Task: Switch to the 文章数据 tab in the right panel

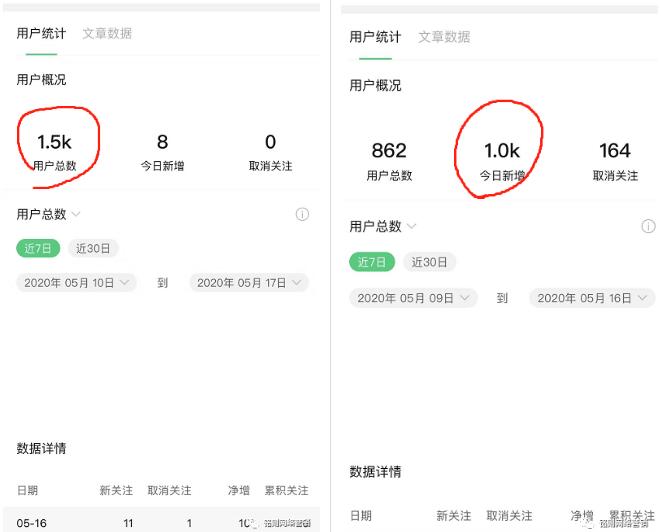Action: tap(444, 37)
